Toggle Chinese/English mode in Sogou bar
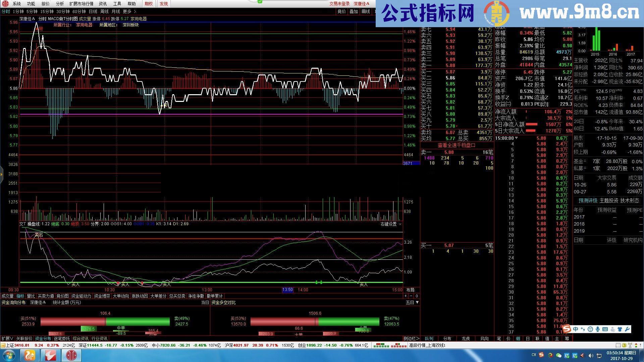The image size is (644, 362). (x=576, y=329)
